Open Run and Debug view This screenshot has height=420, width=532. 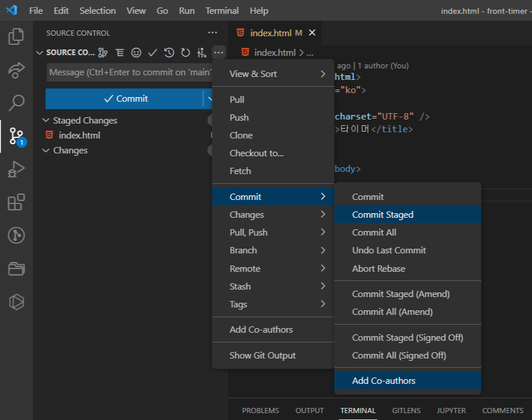[x=16, y=169]
